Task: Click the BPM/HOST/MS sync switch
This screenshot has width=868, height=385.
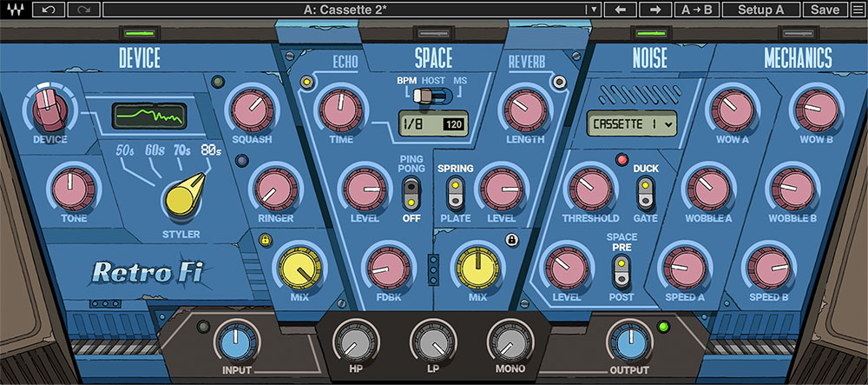Action: pos(432,96)
